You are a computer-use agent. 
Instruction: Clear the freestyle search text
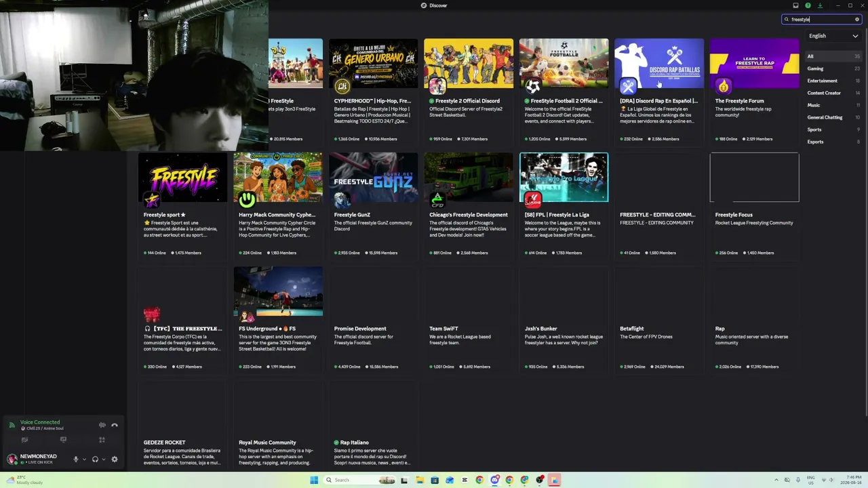[857, 20]
